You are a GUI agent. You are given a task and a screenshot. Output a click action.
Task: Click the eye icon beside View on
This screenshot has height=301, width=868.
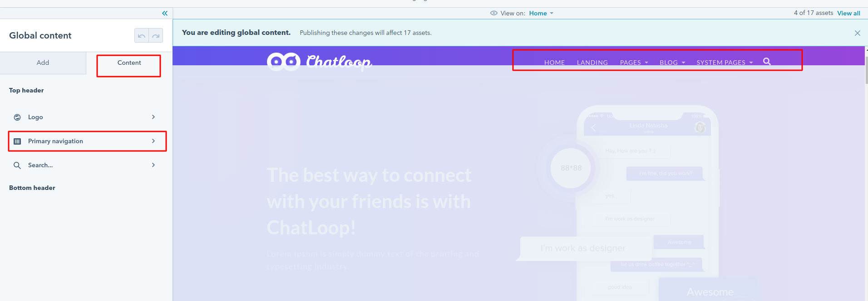pos(493,13)
